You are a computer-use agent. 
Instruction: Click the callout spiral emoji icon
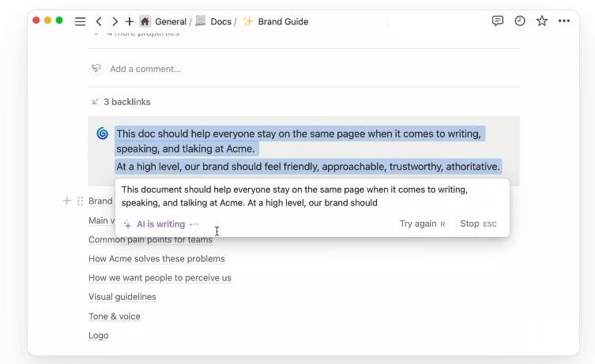click(102, 134)
